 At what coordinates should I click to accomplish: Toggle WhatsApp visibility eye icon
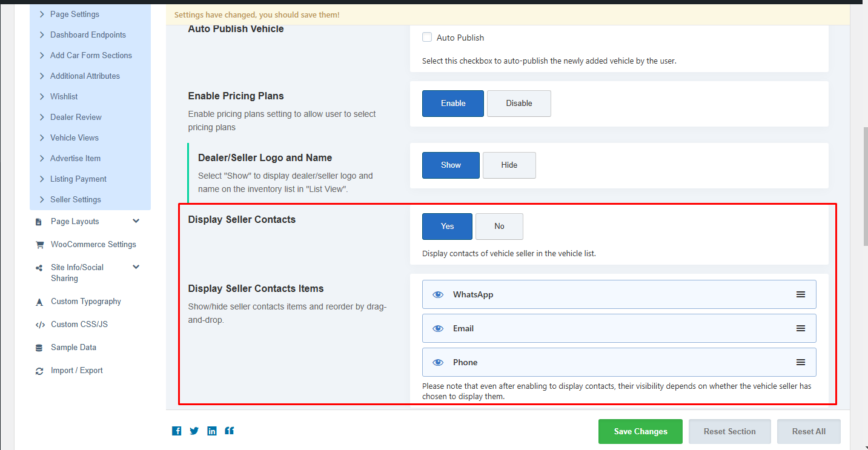pyautogui.click(x=438, y=294)
